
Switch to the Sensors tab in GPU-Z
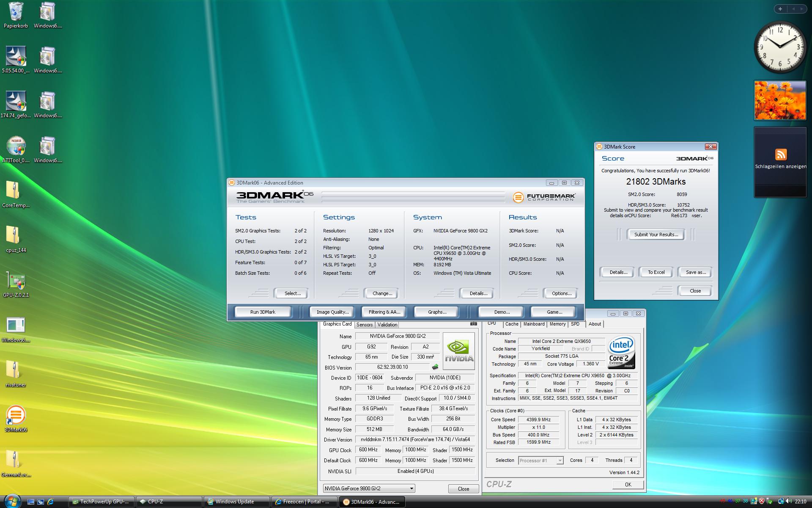[x=365, y=325]
